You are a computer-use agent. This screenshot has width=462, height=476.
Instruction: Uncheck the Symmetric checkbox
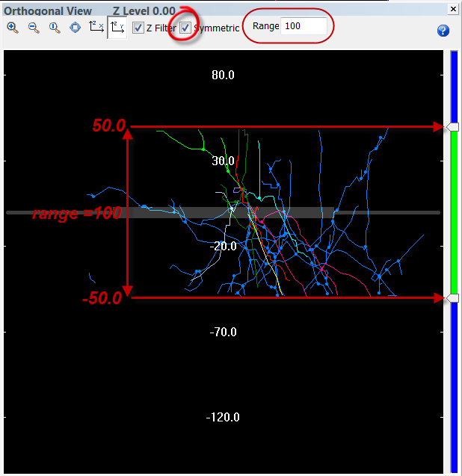click(185, 28)
